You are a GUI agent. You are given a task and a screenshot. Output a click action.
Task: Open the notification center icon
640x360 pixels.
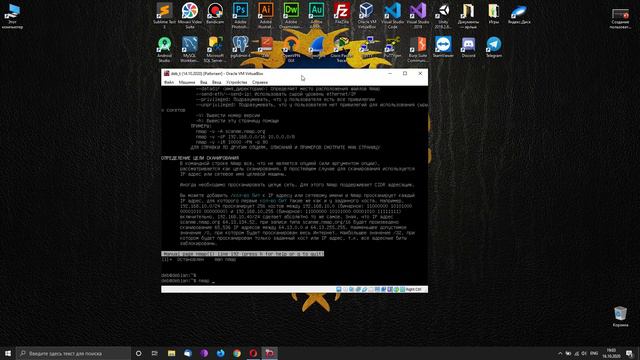(629, 353)
